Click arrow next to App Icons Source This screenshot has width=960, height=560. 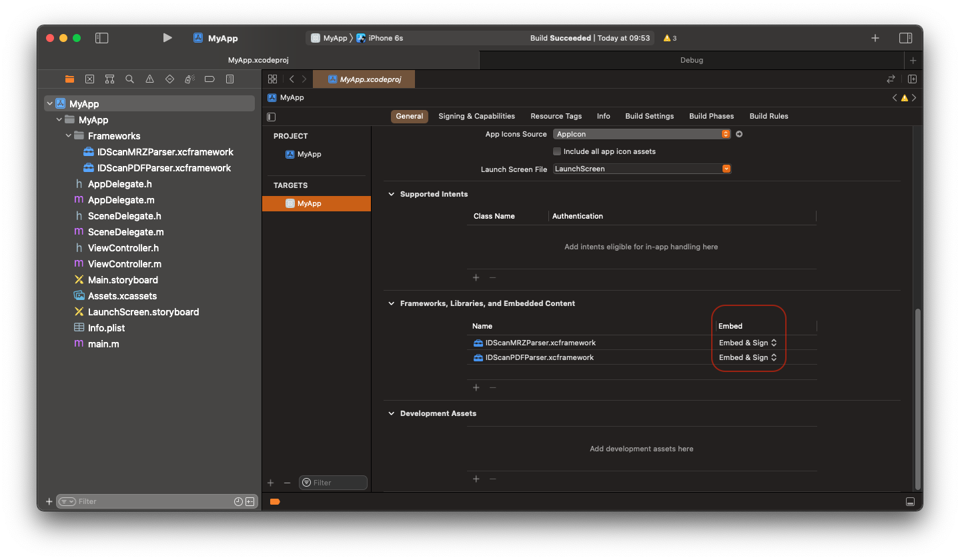tap(739, 134)
